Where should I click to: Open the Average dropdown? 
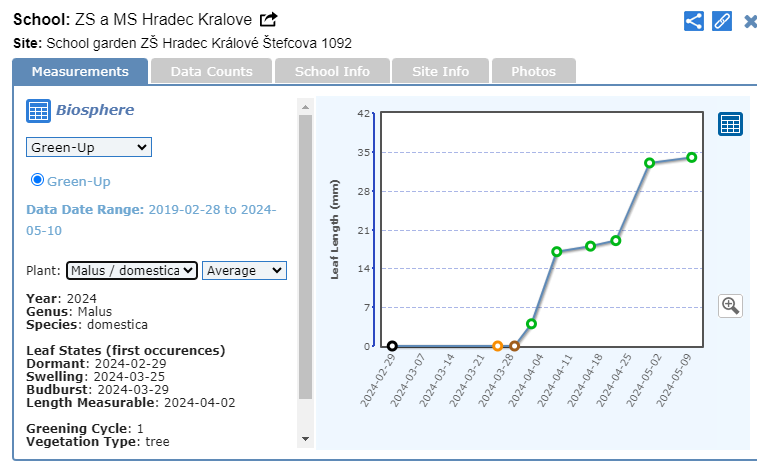244,270
